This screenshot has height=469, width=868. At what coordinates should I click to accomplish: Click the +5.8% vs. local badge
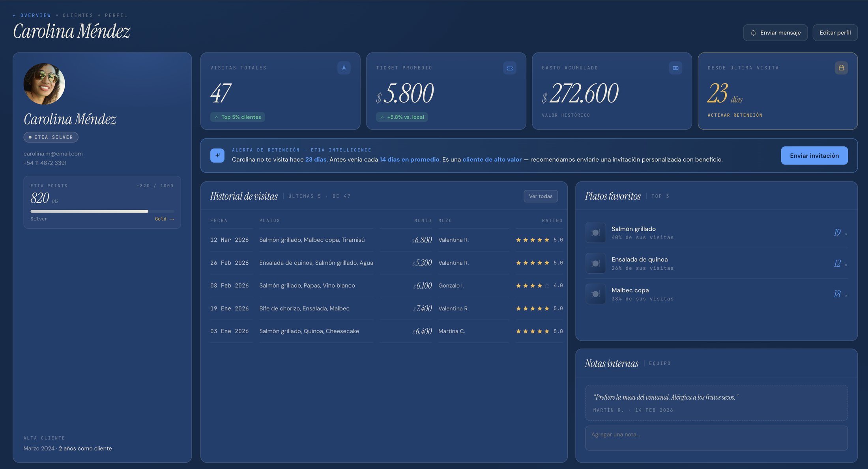(x=402, y=117)
